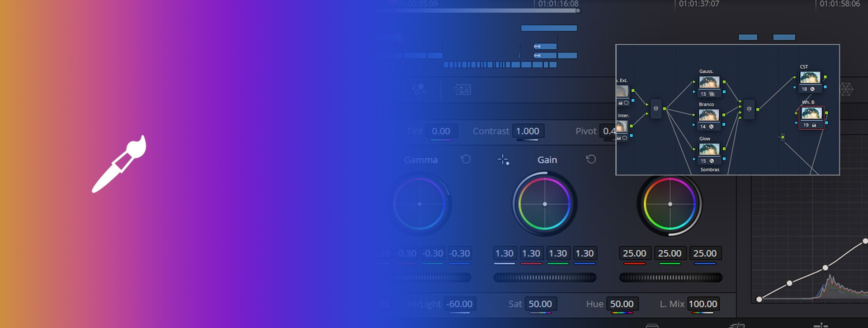Click the Gamma green value -0.30

pos(433,253)
